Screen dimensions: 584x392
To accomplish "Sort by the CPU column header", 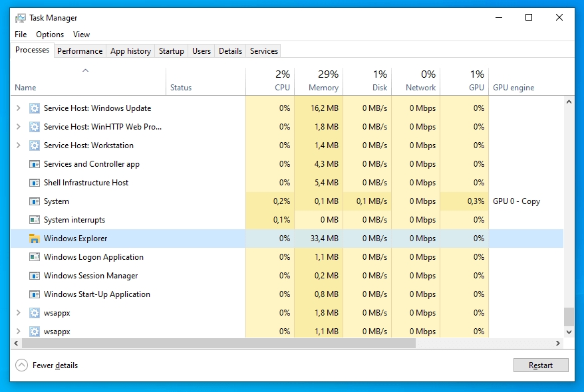I will tap(270, 82).
